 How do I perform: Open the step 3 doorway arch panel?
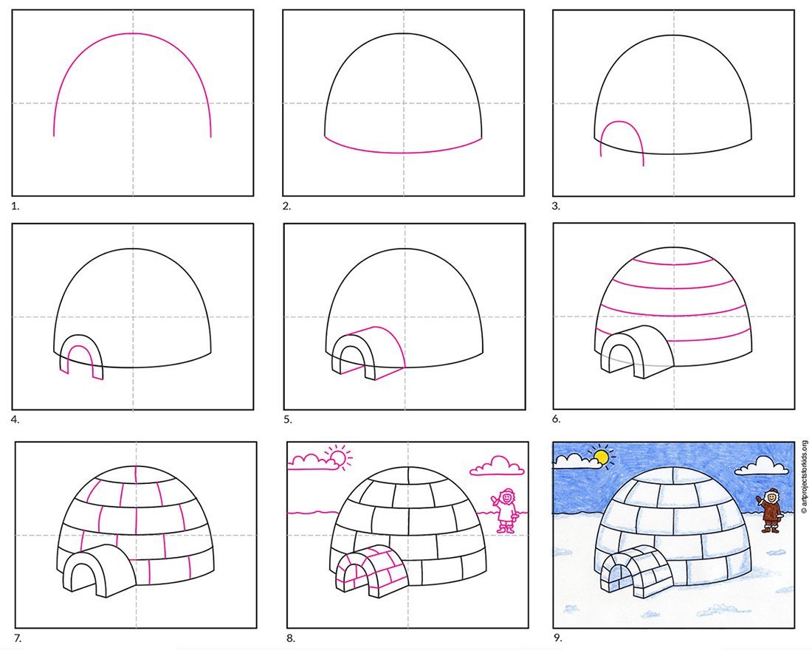pyautogui.click(x=673, y=103)
